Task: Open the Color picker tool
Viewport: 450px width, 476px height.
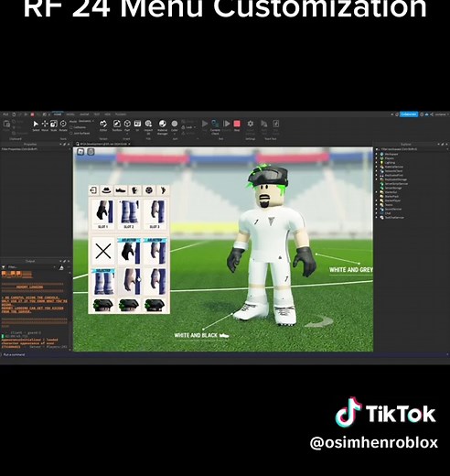Action: point(175,125)
